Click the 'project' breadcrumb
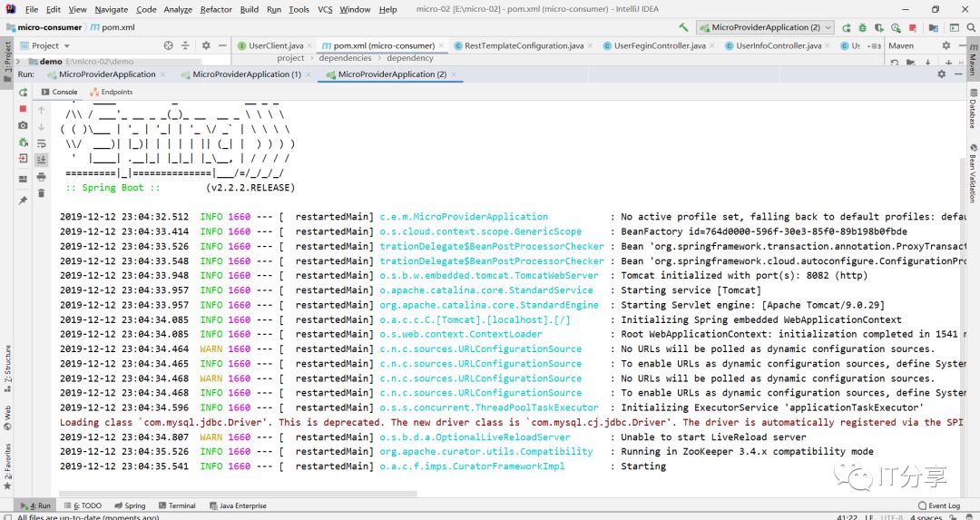This screenshot has width=980, height=520. pyautogui.click(x=290, y=57)
